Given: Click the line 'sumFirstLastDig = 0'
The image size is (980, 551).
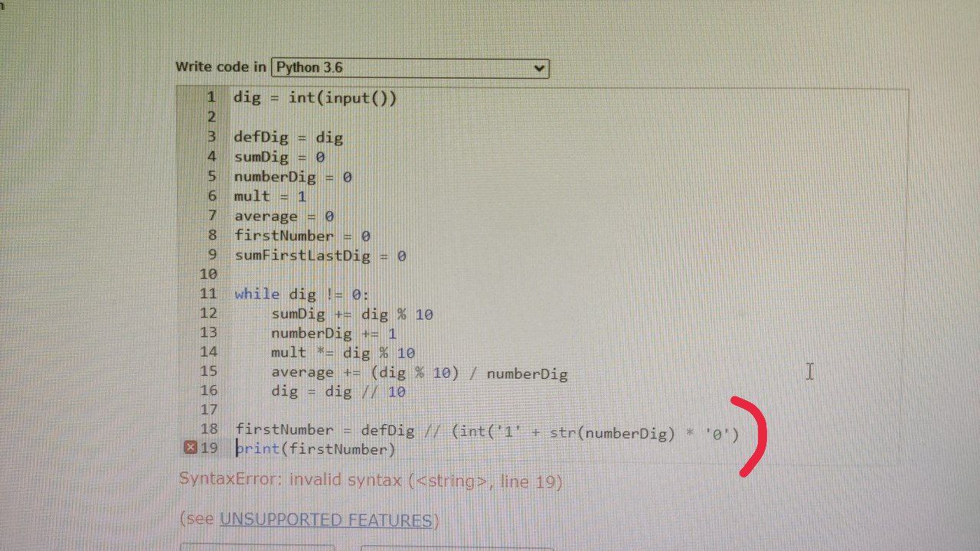Looking at the screenshot, I should tap(320, 256).
